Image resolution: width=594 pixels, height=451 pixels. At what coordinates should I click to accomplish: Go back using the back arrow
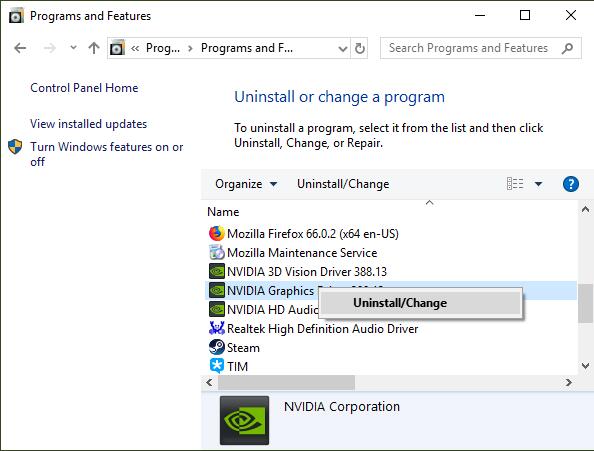[20, 48]
